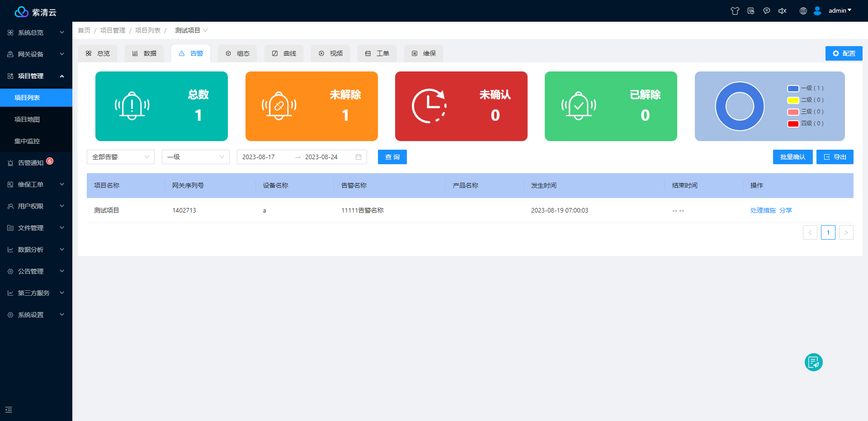Expand the 公告管理 sidebar menu
Image resolution: width=868 pixels, height=421 pixels.
coord(36,271)
